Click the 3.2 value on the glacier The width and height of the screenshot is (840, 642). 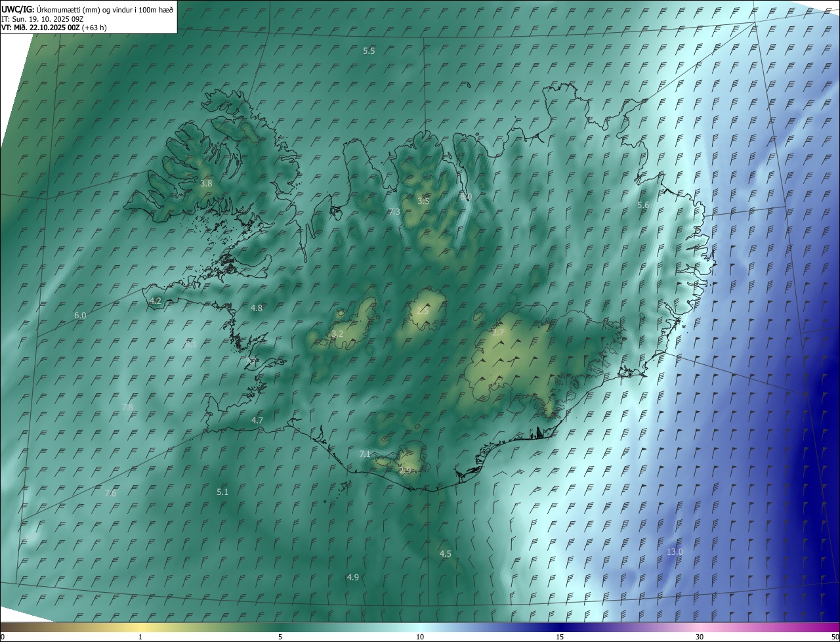[337, 333]
